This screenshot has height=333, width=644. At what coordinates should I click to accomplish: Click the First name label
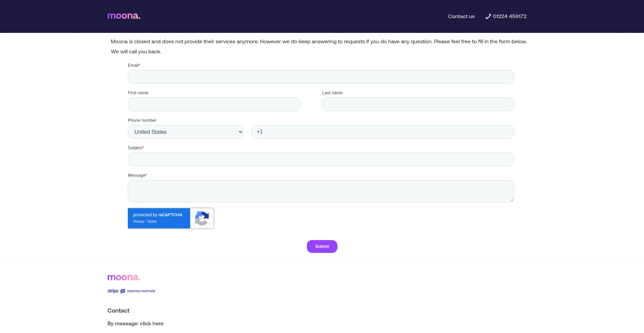tap(138, 93)
